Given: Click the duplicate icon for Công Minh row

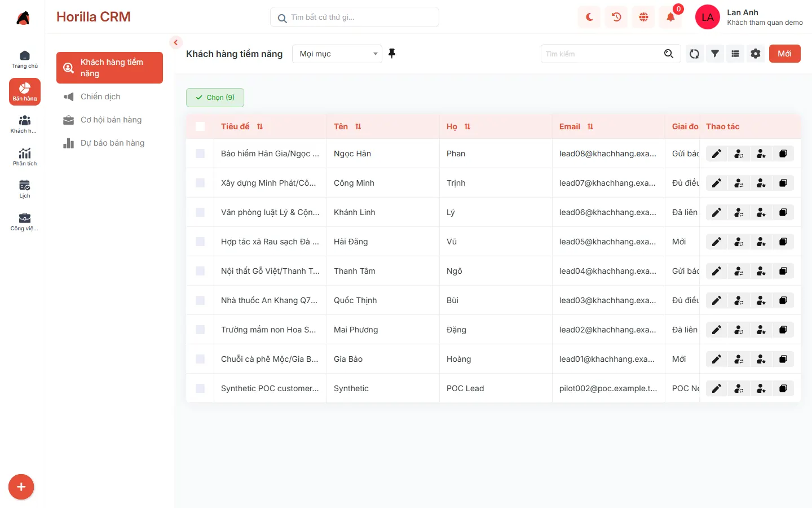Looking at the screenshot, I should (783, 183).
